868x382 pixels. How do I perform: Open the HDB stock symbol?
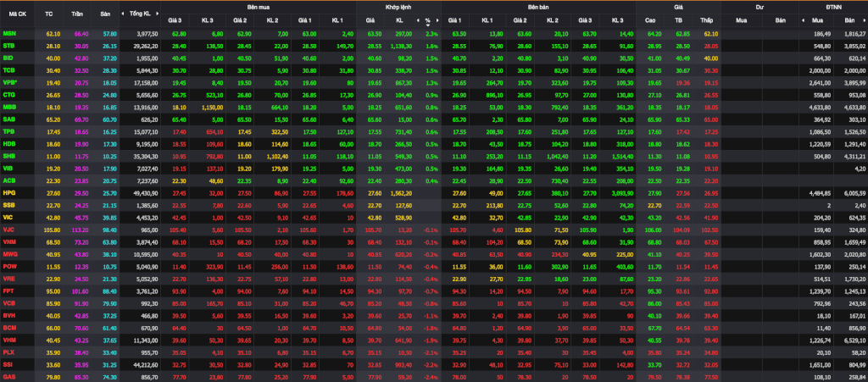tap(8, 142)
